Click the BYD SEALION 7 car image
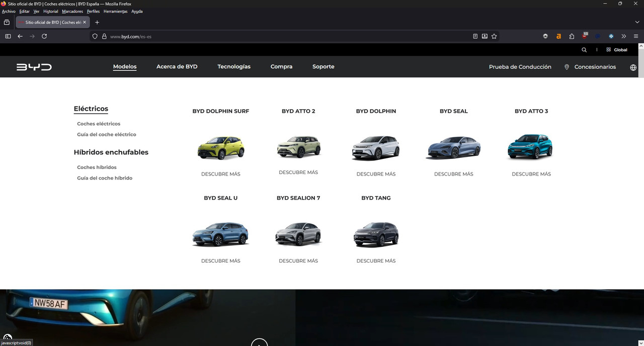 (298, 234)
